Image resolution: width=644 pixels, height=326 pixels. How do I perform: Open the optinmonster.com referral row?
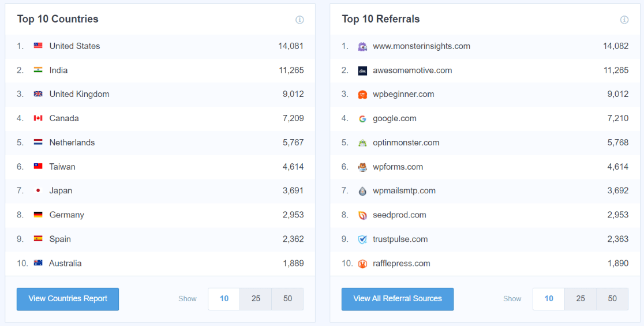point(406,143)
